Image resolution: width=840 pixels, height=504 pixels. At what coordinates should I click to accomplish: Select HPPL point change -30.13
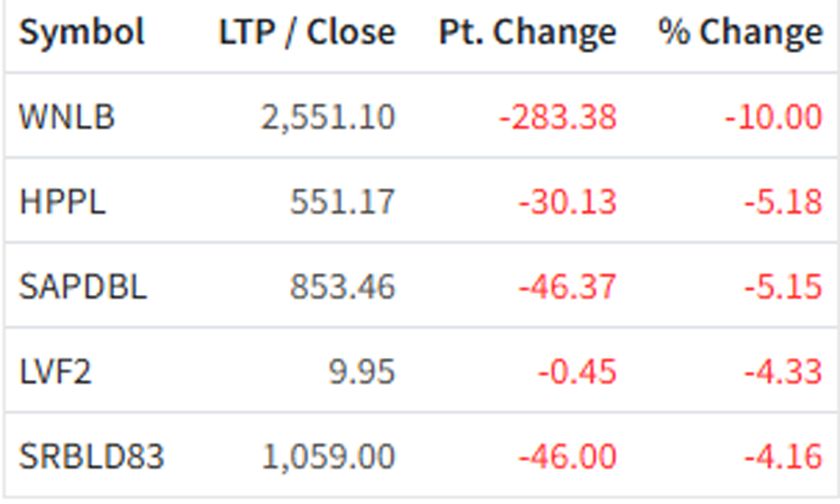(567, 202)
